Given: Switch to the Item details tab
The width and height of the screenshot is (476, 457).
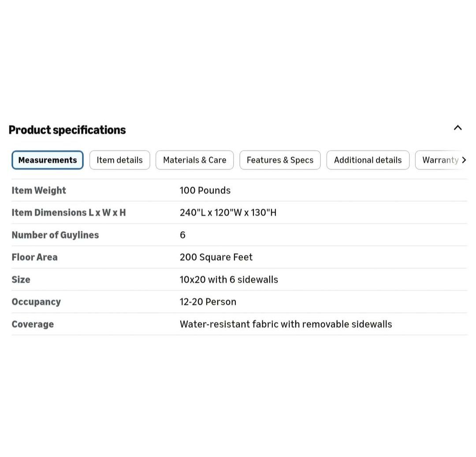Looking at the screenshot, I should click(119, 160).
